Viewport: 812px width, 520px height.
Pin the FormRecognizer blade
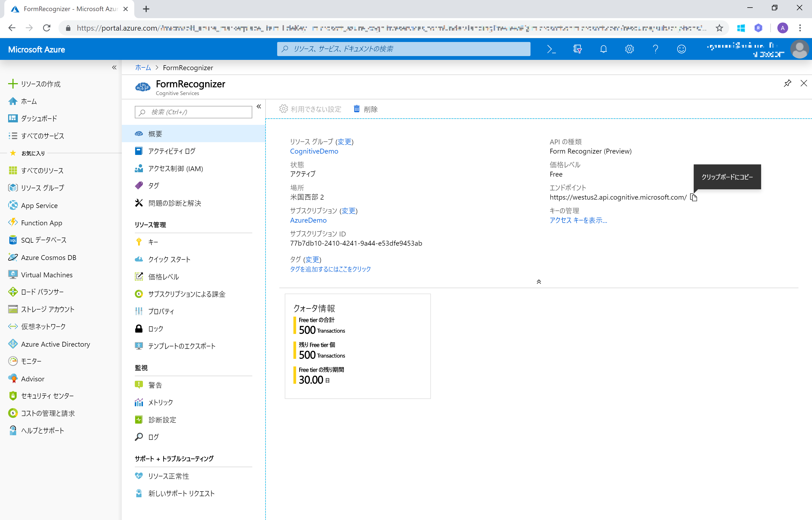point(787,83)
